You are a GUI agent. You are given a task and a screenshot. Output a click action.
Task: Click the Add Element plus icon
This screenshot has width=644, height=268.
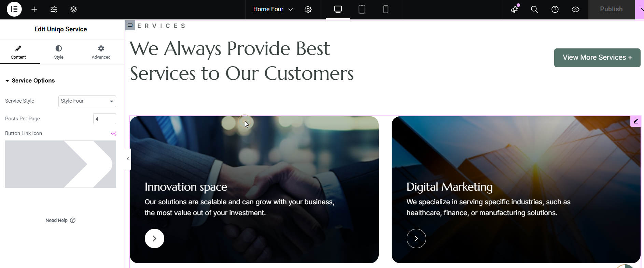pyautogui.click(x=34, y=10)
